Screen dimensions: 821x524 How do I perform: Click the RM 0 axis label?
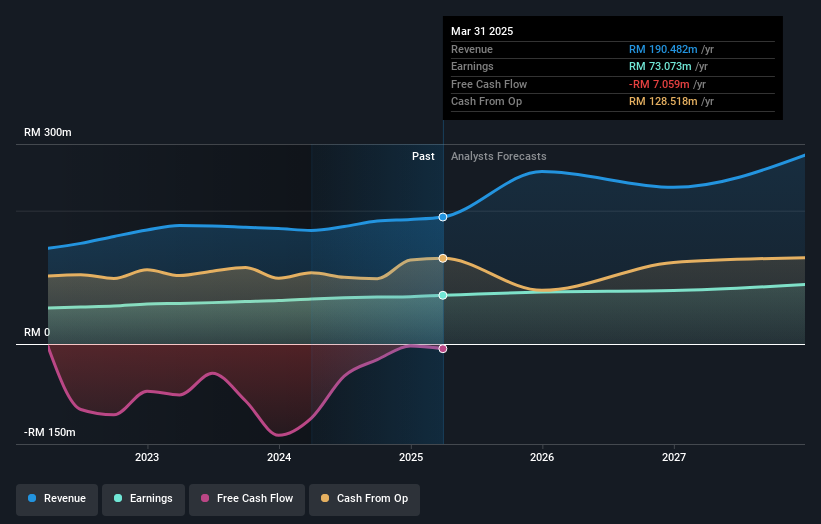pyautogui.click(x=37, y=332)
